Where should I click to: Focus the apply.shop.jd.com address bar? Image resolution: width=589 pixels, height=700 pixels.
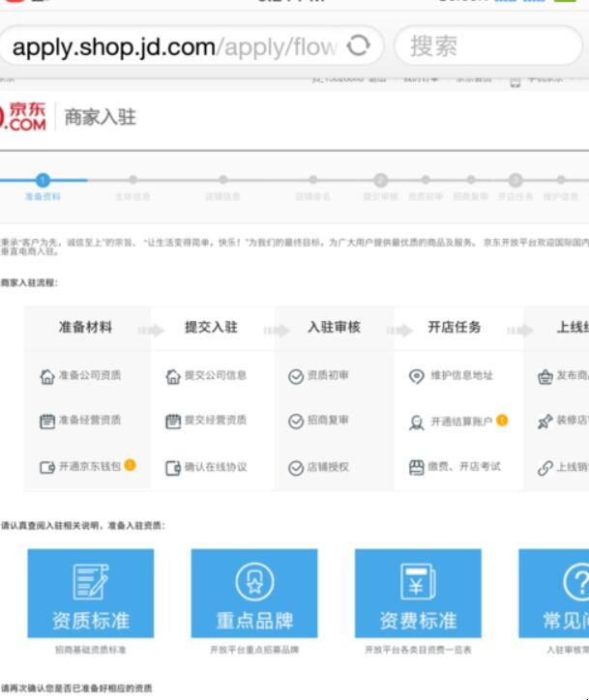click(x=191, y=46)
